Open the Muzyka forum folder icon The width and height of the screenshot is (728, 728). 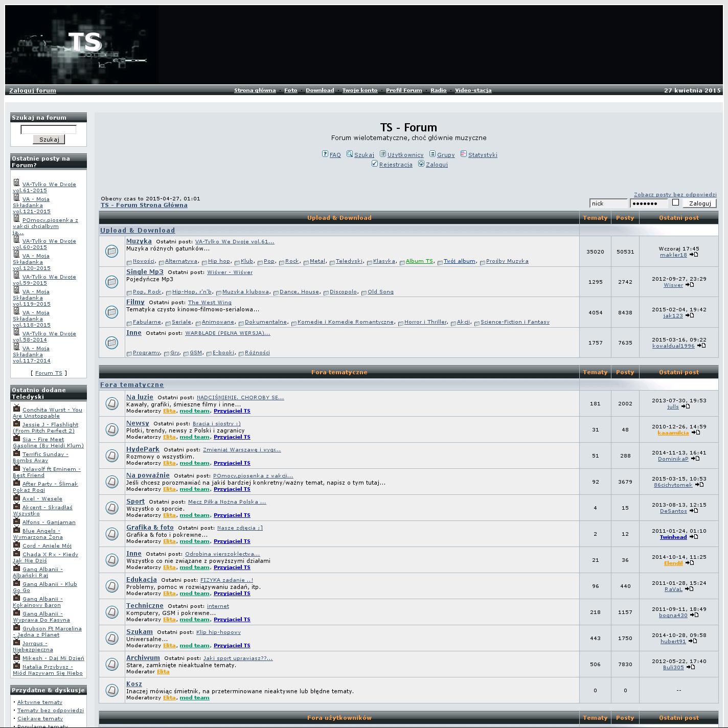coord(111,251)
